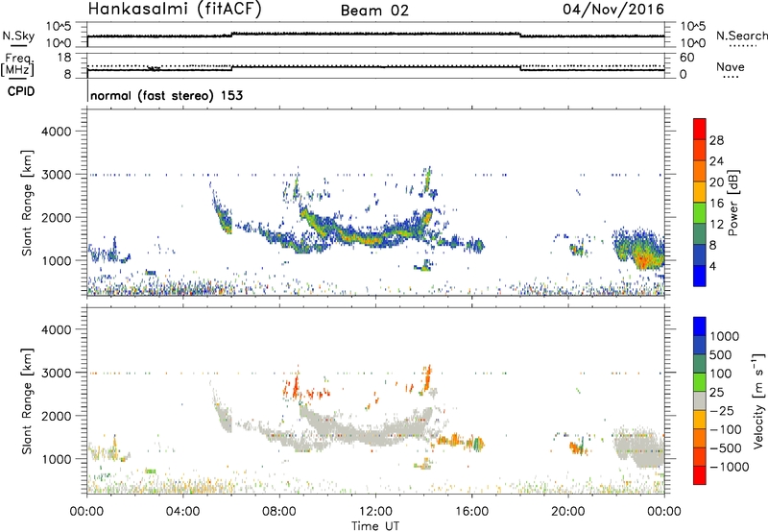Pick the yellow segment of Power colorbar

pyautogui.click(x=700, y=192)
